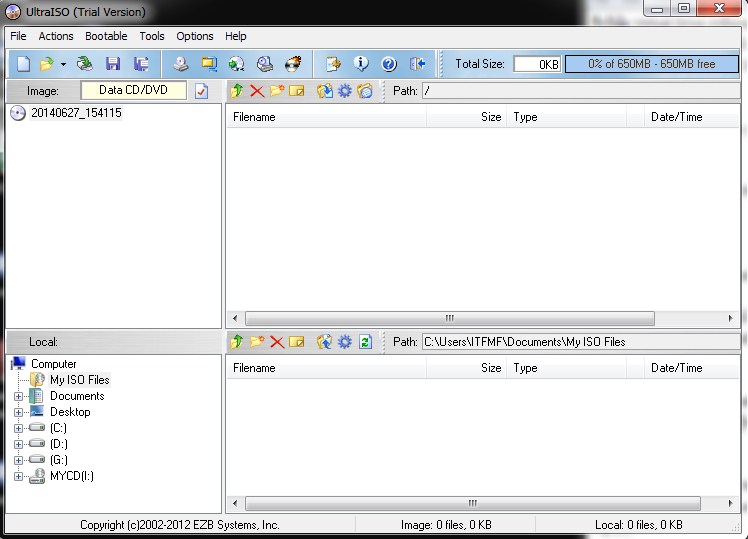Click the Total Size 0KB field
748x539 pixels.
pos(537,64)
